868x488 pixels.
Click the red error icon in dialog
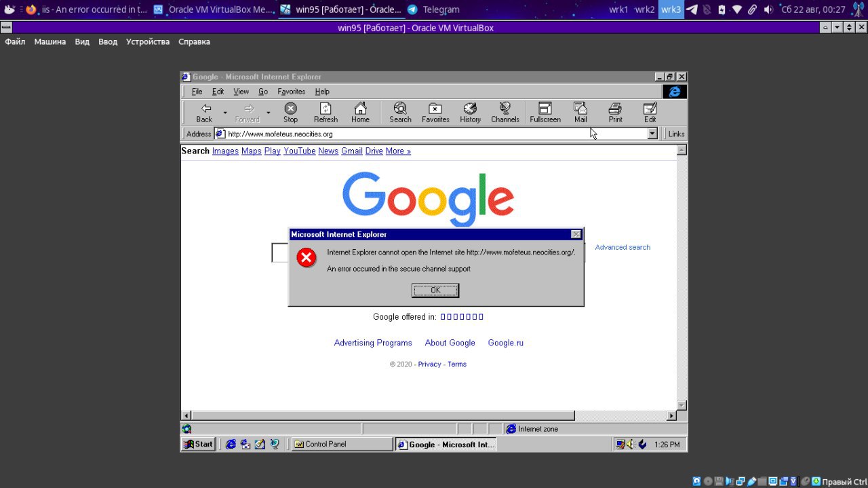[x=307, y=257]
